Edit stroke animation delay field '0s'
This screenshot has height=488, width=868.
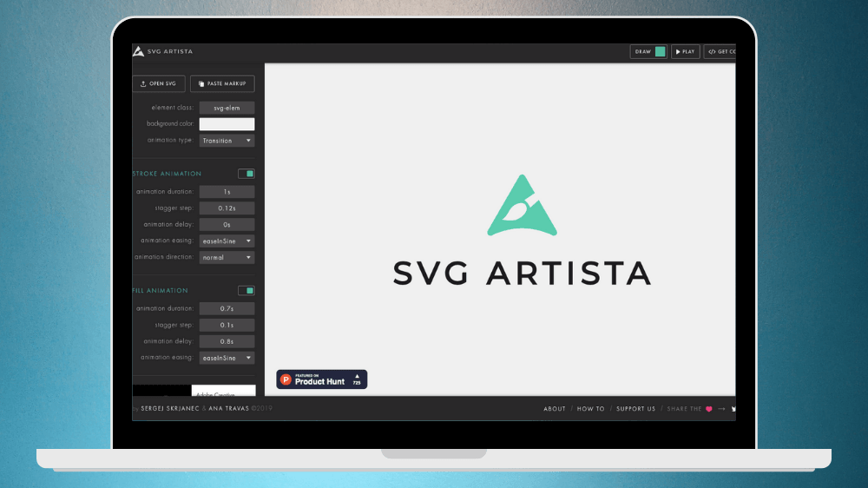click(227, 224)
